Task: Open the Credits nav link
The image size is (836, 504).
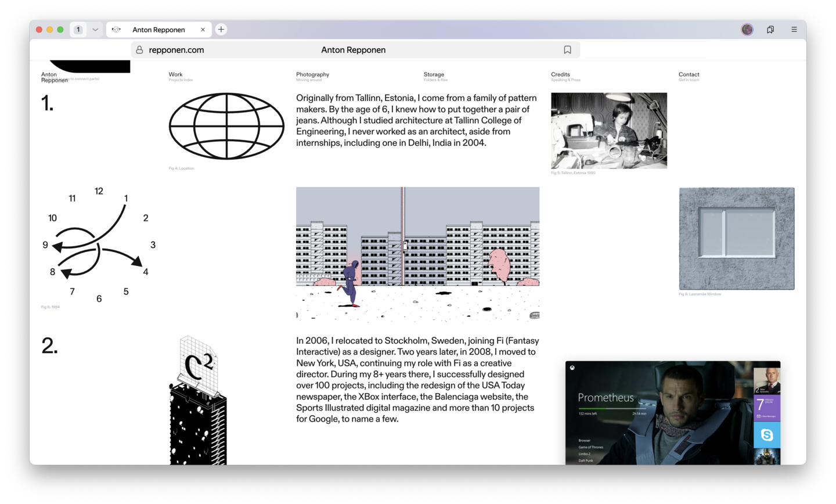Action: 560,75
